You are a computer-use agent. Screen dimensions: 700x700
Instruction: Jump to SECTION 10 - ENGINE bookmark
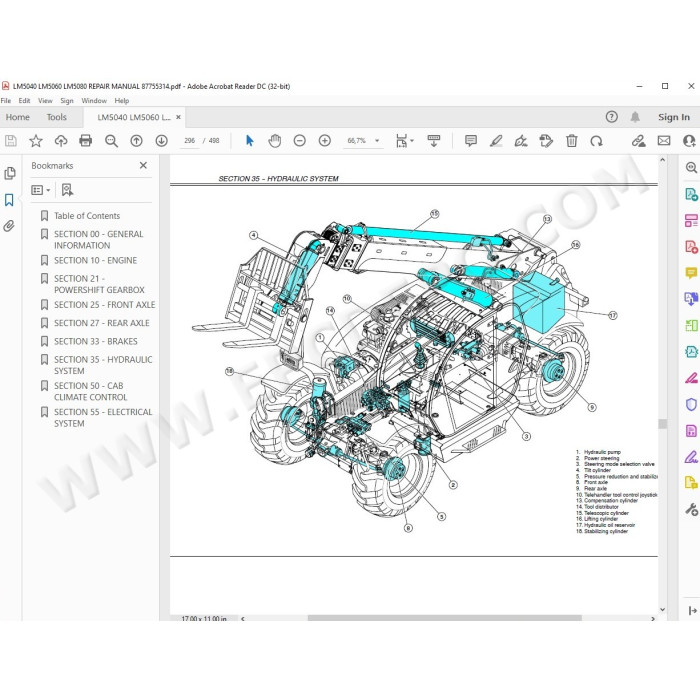96,260
